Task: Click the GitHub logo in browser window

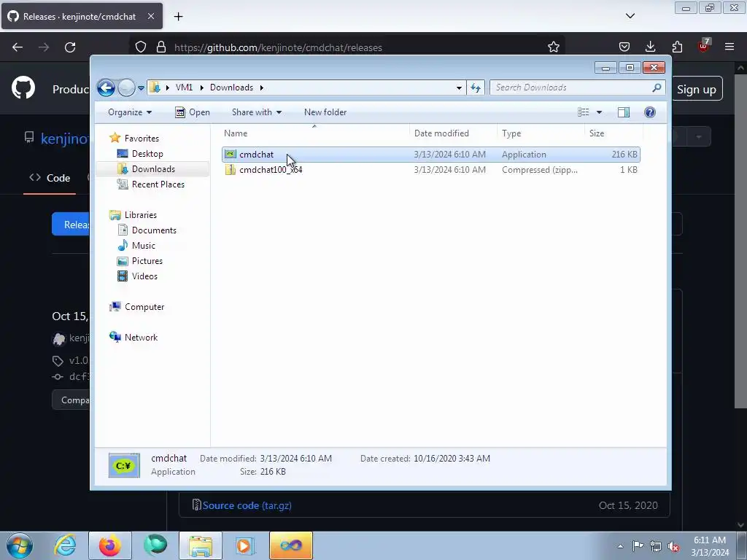Action: click(23, 88)
